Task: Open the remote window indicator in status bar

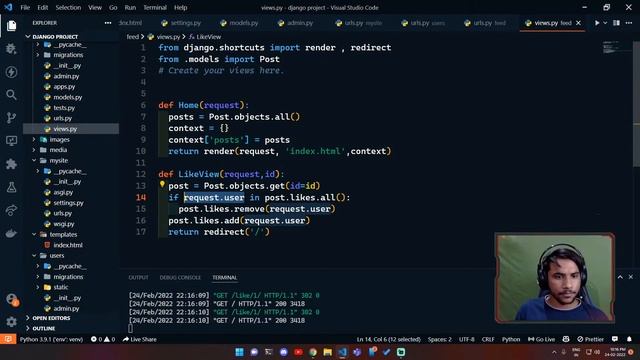Action: (8, 339)
